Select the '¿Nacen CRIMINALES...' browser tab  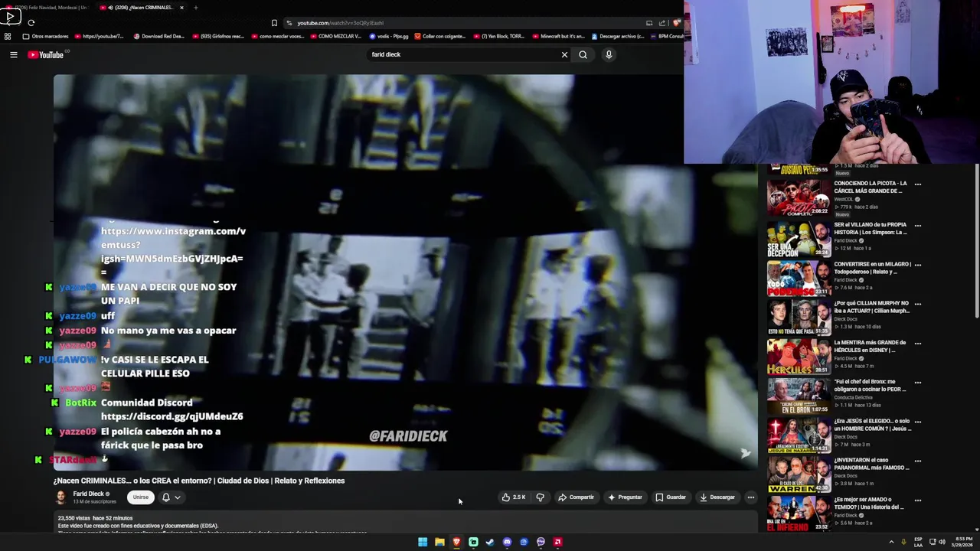[141, 8]
